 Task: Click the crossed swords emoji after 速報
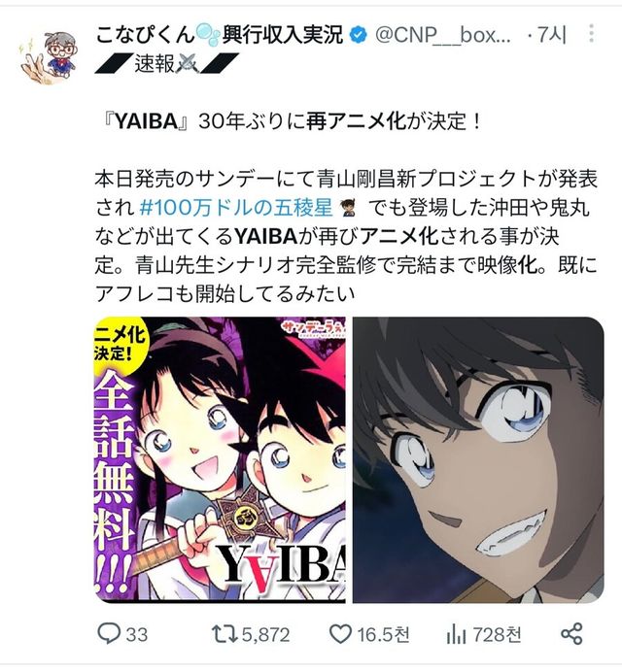tap(188, 64)
